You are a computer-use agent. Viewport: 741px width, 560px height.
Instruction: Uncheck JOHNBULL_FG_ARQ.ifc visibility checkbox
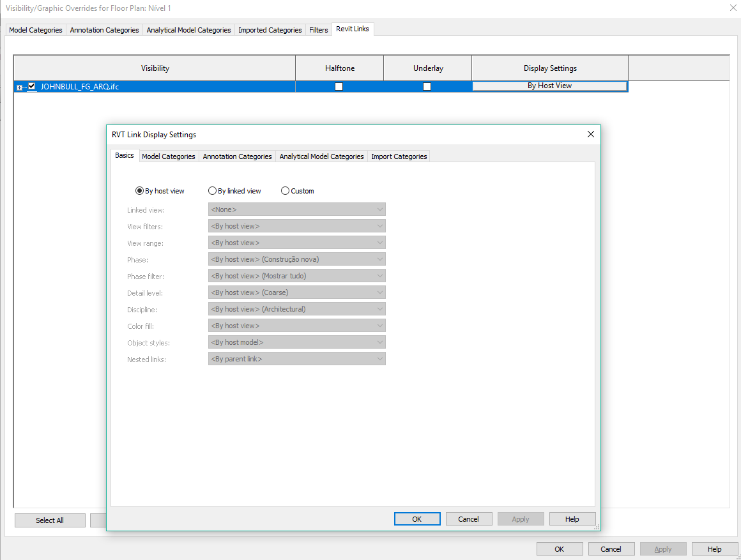point(32,87)
